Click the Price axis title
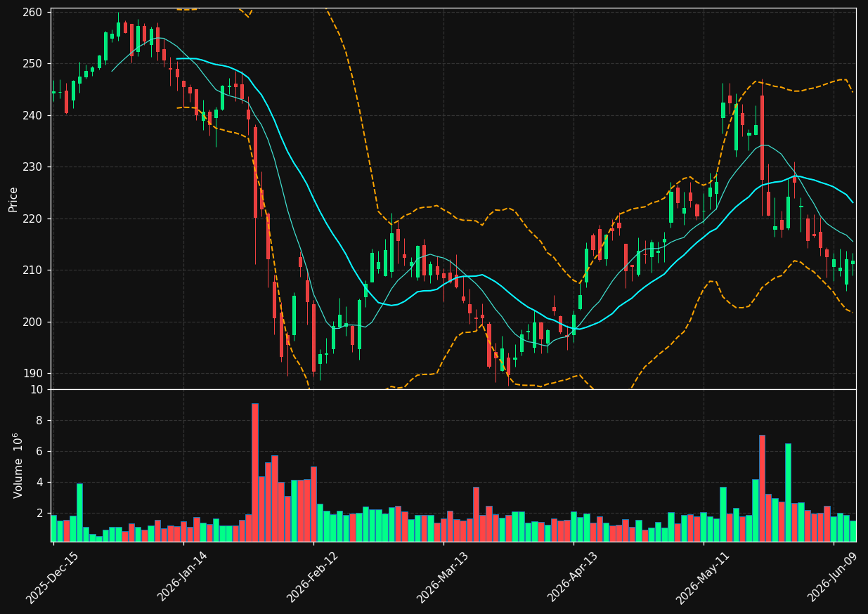The image size is (868, 614). pyautogui.click(x=13, y=199)
